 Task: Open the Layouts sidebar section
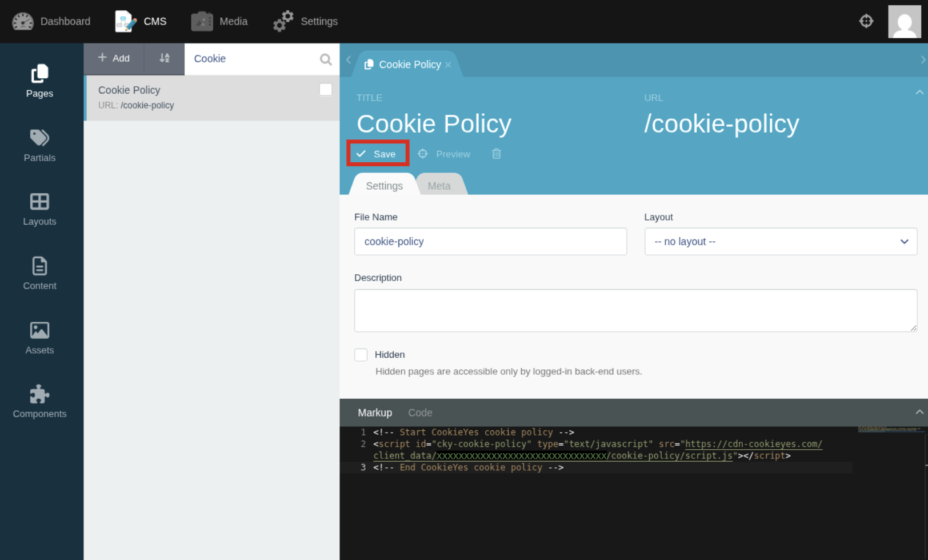[39, 209]
